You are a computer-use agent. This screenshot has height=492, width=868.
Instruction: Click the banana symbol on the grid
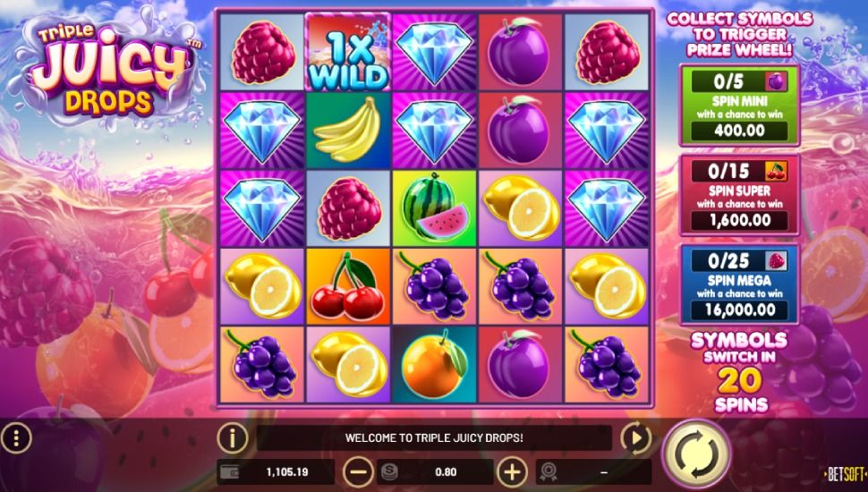tap(348, 131)
